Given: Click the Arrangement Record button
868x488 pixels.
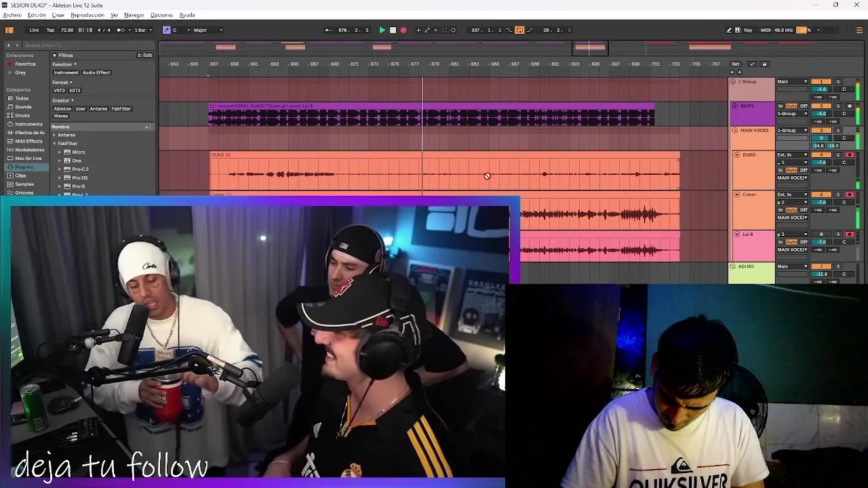Looking at the screenshot, I should (403, 30).
